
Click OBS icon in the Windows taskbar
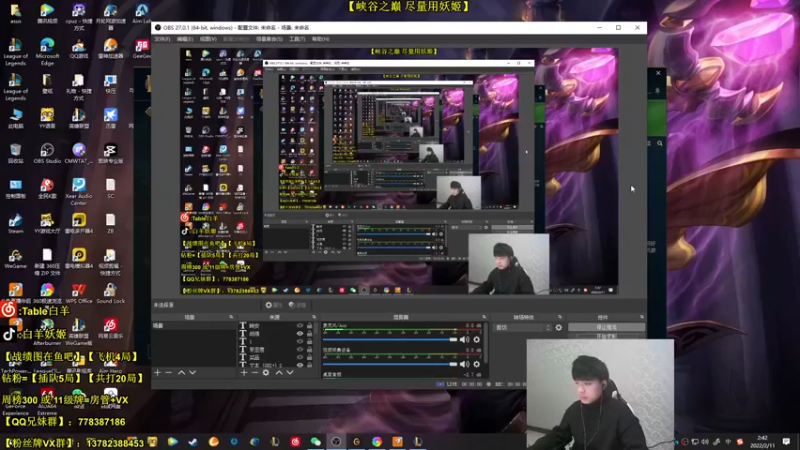coord(336,441)
